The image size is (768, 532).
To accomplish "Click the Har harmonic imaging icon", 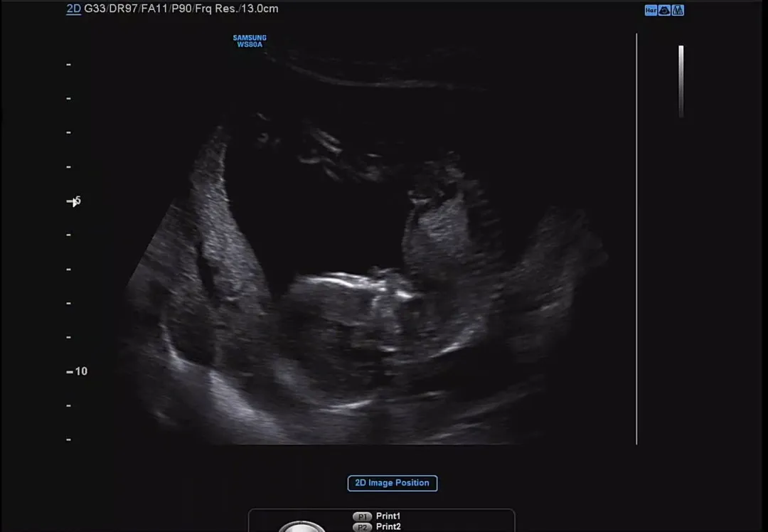I will [x=651, y=10].
